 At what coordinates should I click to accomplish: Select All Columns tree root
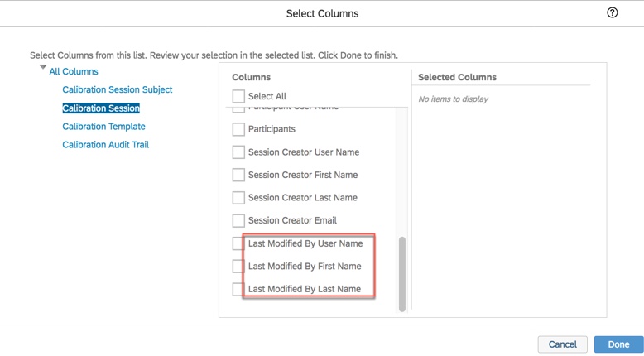click(74, 72)
